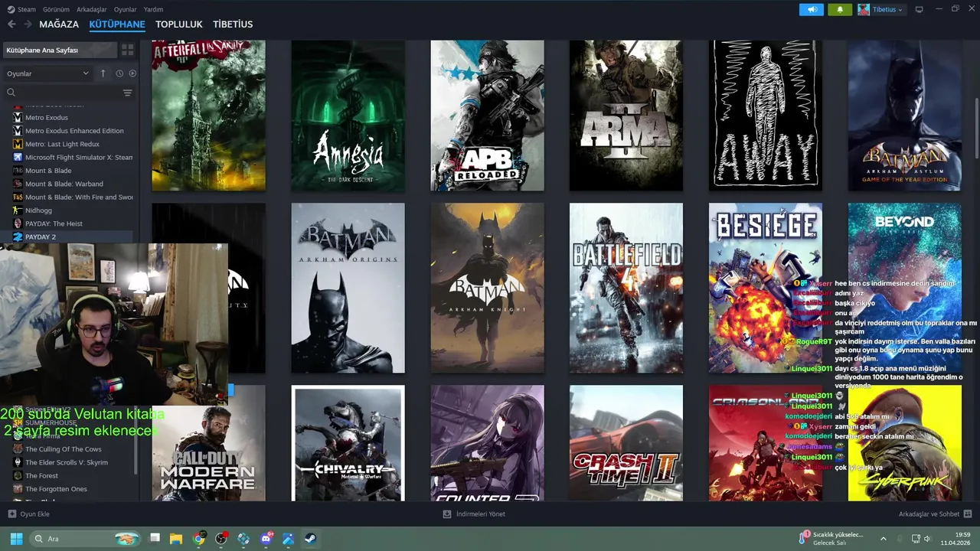Open the Yardım menu
Screen dimensions: 980x551
(x=153, y=9)
